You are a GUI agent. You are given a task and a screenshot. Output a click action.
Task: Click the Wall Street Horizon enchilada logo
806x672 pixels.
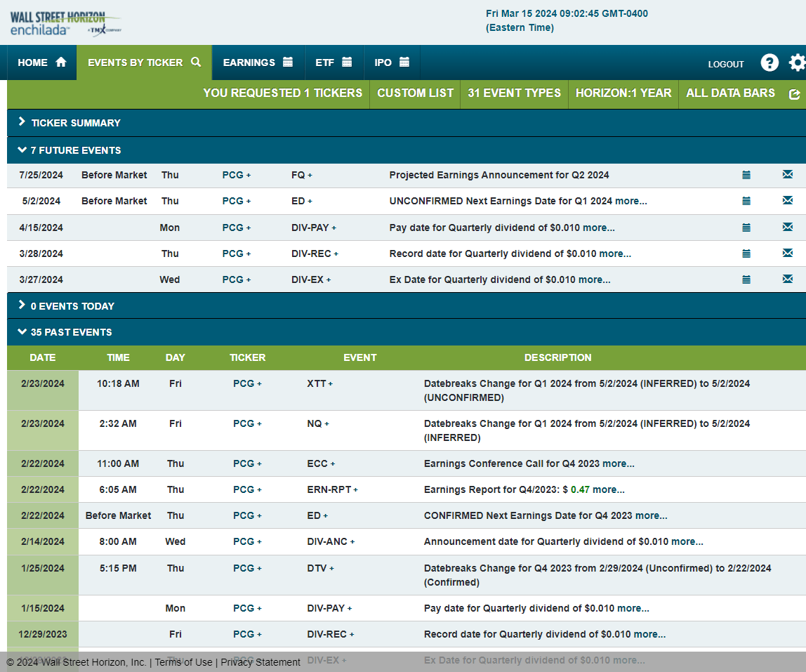65,22
